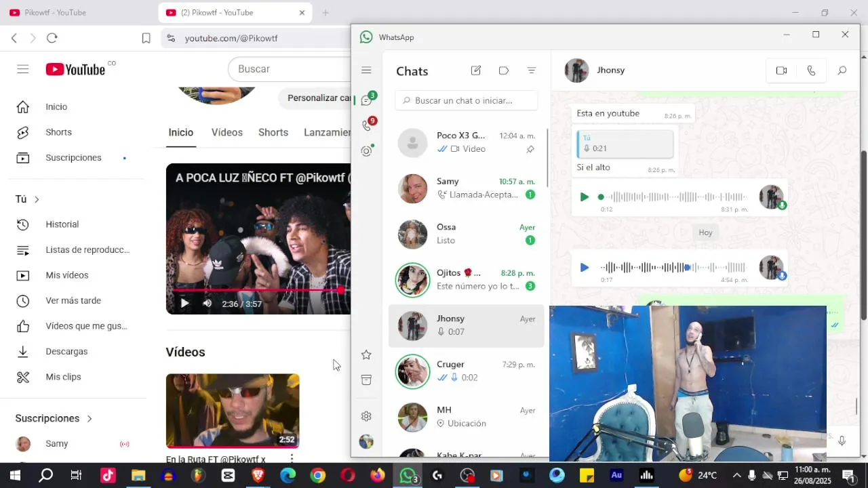Image resolution: width=868 pixels, height=488 pixels.
Task: Open WhatsApp starred messages
Action: (x=366, y=354)
